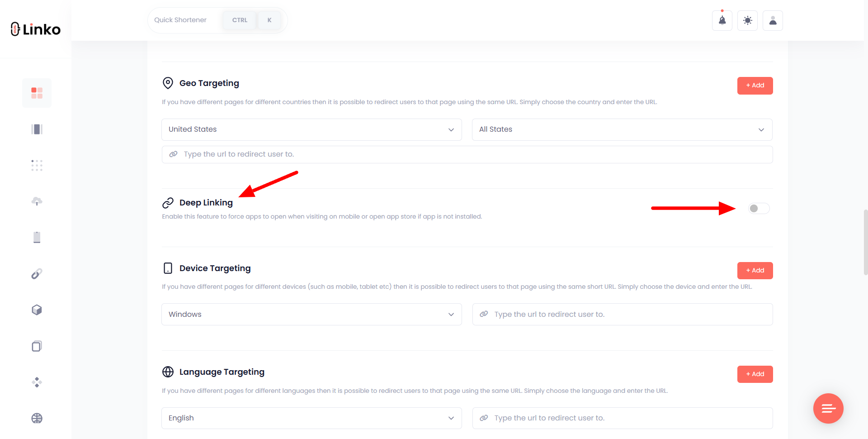Click the CTRL shortcut key badge
Screen dimensions: 868x439
pyautogui.click(x=240, y=20)
